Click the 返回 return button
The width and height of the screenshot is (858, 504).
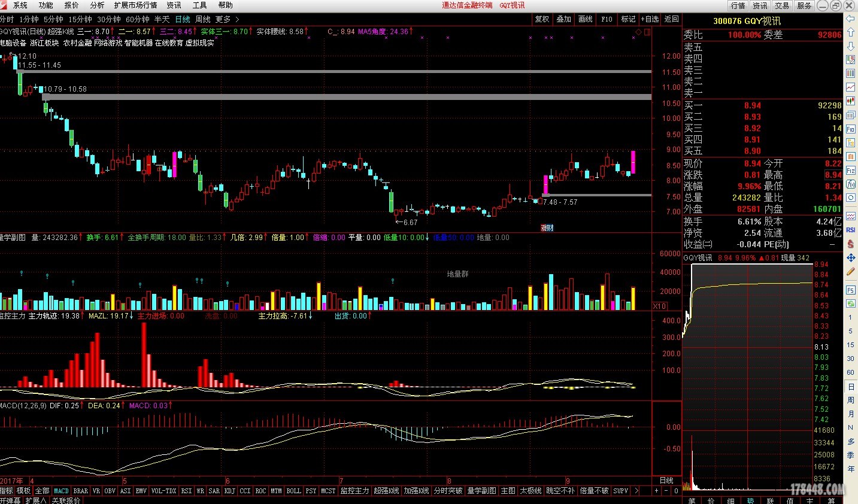672,19
